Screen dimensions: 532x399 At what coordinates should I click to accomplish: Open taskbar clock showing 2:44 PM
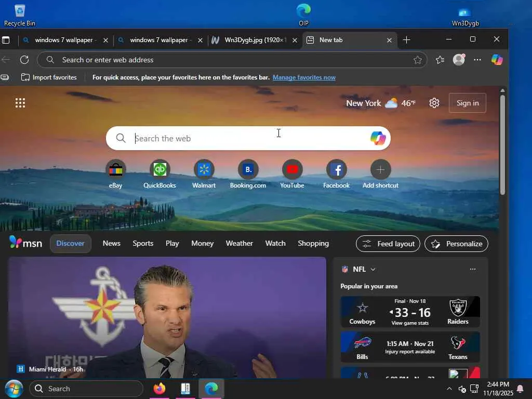498,389
